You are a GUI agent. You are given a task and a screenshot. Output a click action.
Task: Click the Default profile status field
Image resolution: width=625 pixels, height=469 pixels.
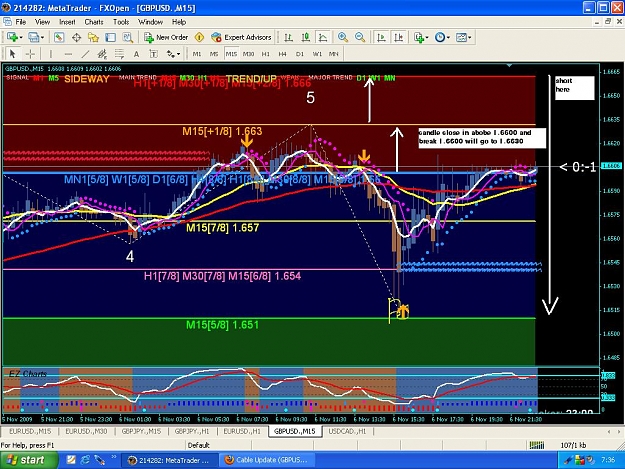[x=199, y=445]
